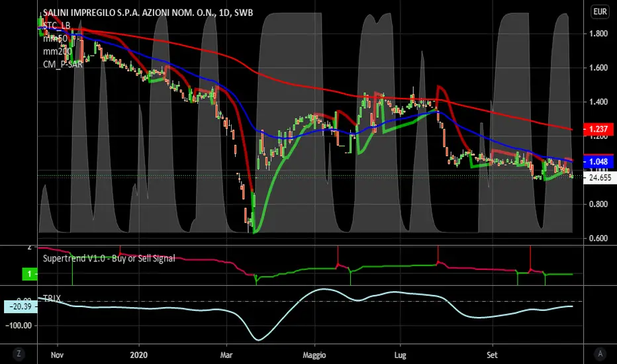Click the Mar date on time axis
This screenshot has height=364, width=617.
(226, 355)
